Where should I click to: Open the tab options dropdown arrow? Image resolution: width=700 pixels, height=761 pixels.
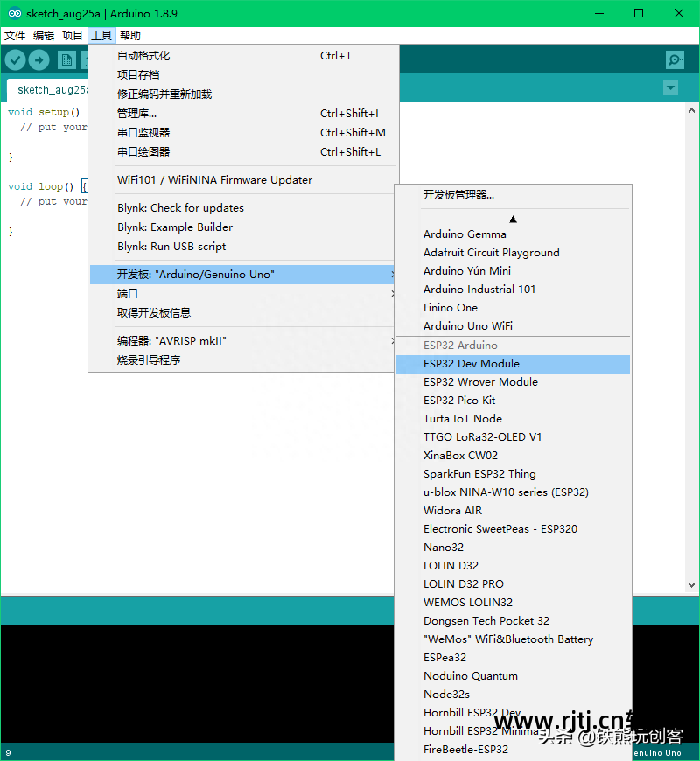670,87
